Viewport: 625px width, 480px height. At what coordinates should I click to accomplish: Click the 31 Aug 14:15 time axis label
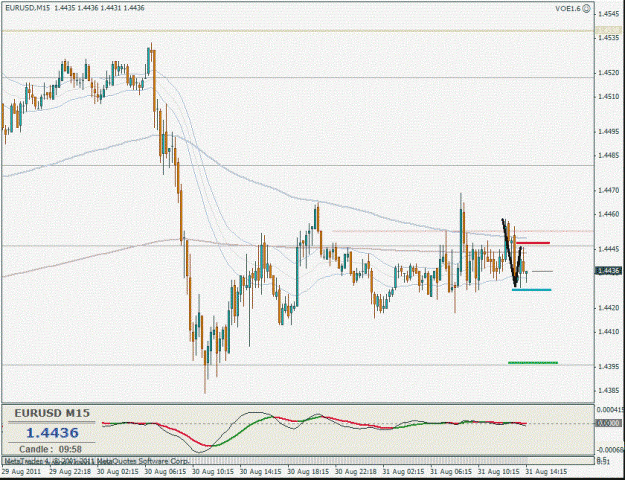546,471
